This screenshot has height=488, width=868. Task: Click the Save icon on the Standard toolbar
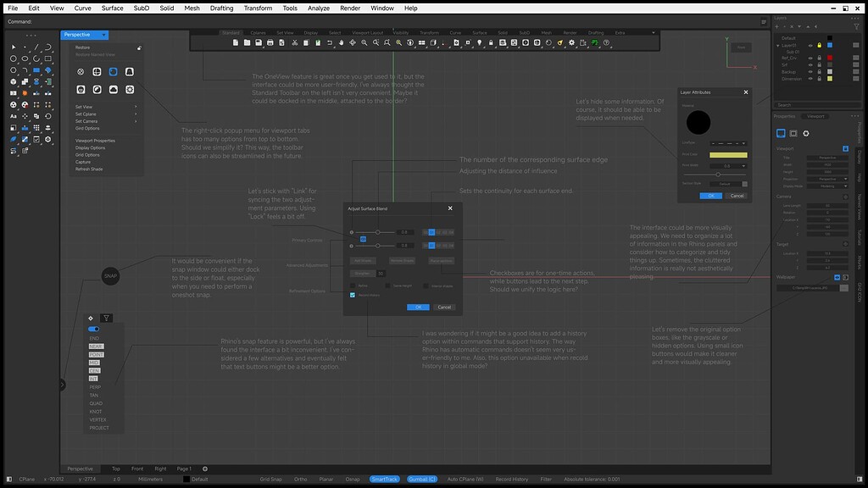coord(259,42)
